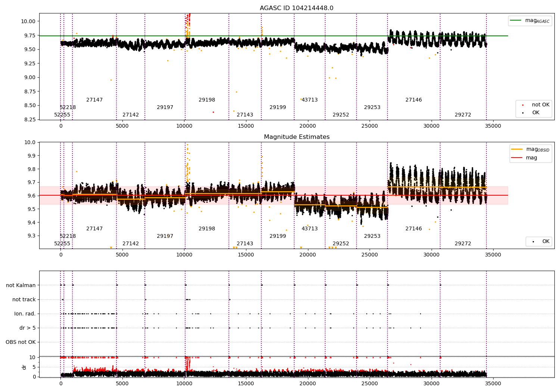Viewport: 560px width, 392px height.
Task: Click the 9.00 y-axis tick of AGASC plot
Action: click(x=29, y=77)
